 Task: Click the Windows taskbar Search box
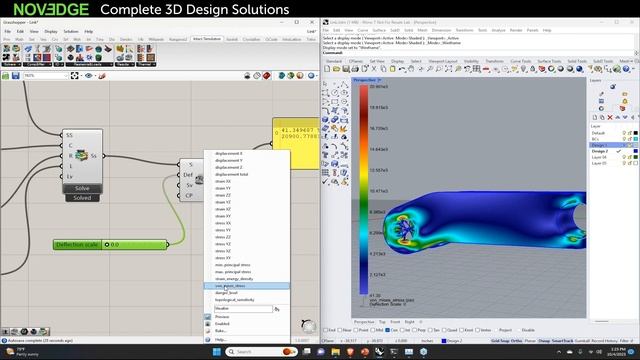261,351
